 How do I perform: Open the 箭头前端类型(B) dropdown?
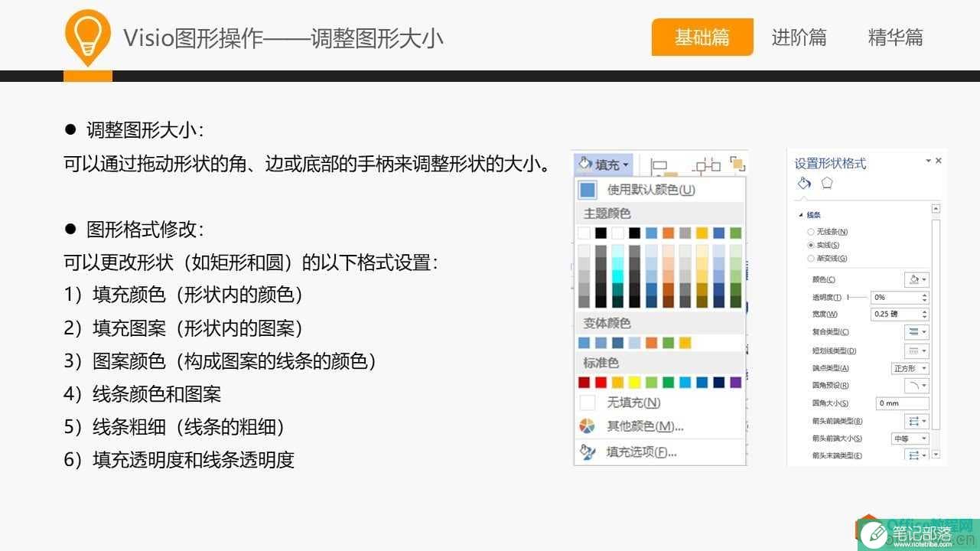(917, 421)
